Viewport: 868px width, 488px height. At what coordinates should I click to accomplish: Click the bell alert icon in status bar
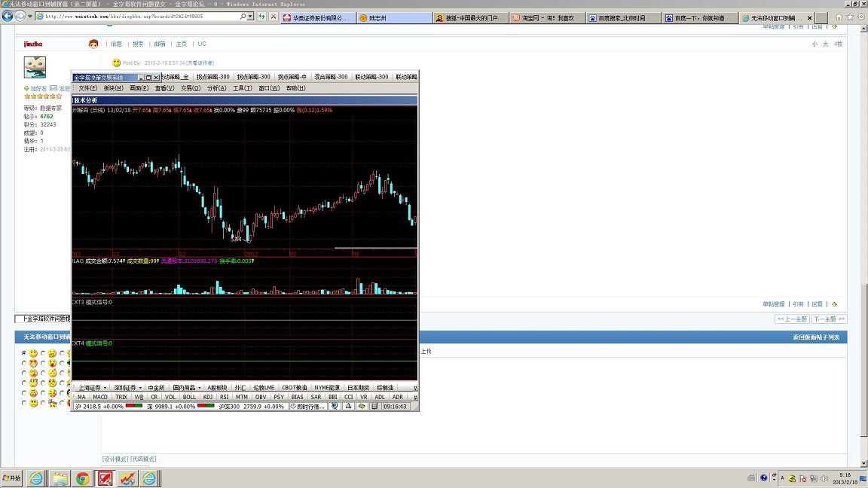pyautogui.click(x=349, y=406)
